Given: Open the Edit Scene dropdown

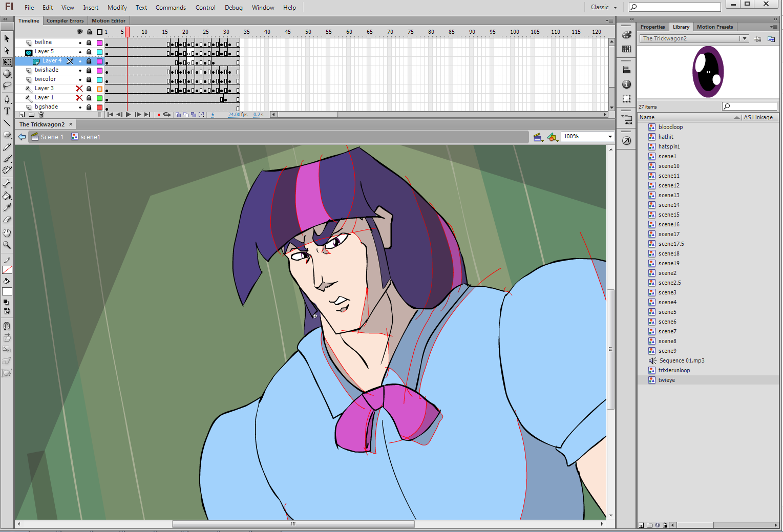Looking at the screenshot, I should click(x=538, y=137).
